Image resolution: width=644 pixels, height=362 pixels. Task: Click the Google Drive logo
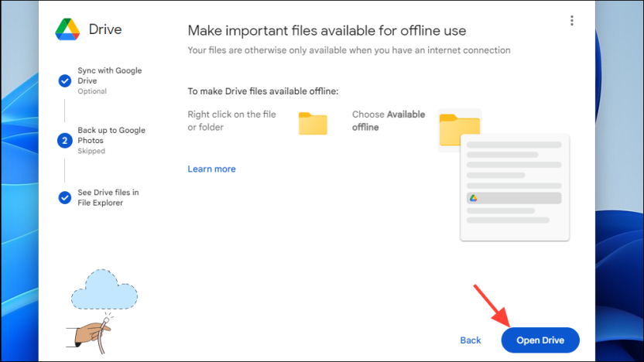[x=67, y=29]
